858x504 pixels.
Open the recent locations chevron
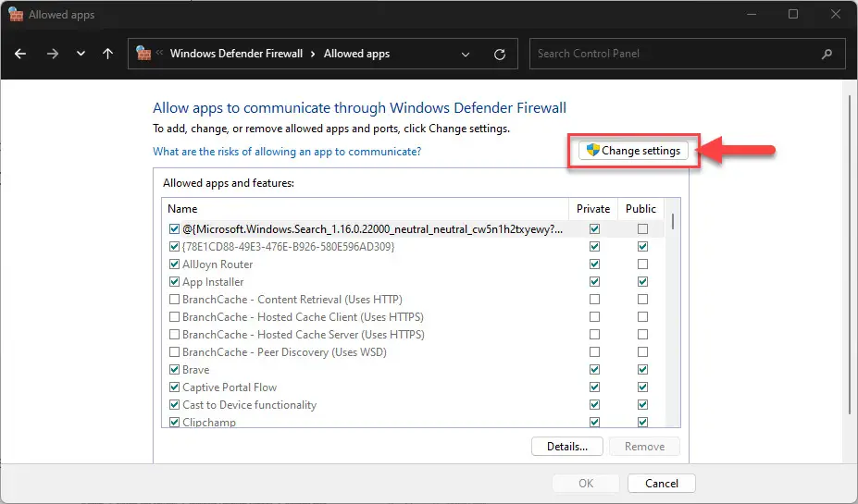click(81, 54)
